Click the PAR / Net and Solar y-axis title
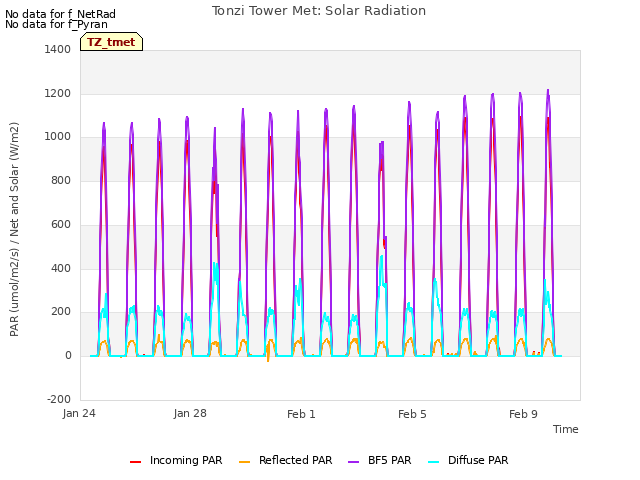This screenshot has width=640, height=480. 14,229
